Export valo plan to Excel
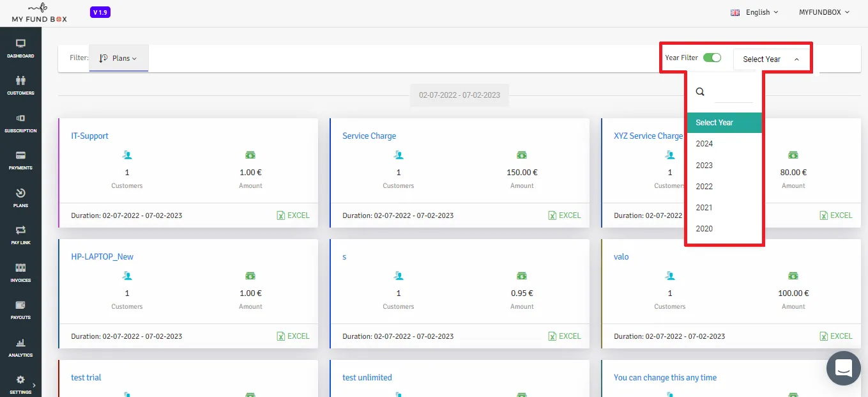Image resolution: width=868 pixels, height=397 pixels. tap(836, 336)
